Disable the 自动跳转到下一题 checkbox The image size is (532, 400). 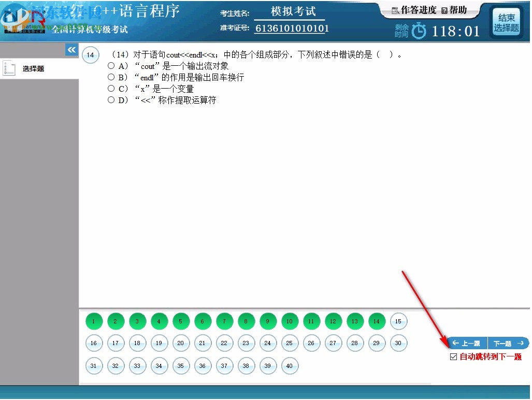pos(453,356)
